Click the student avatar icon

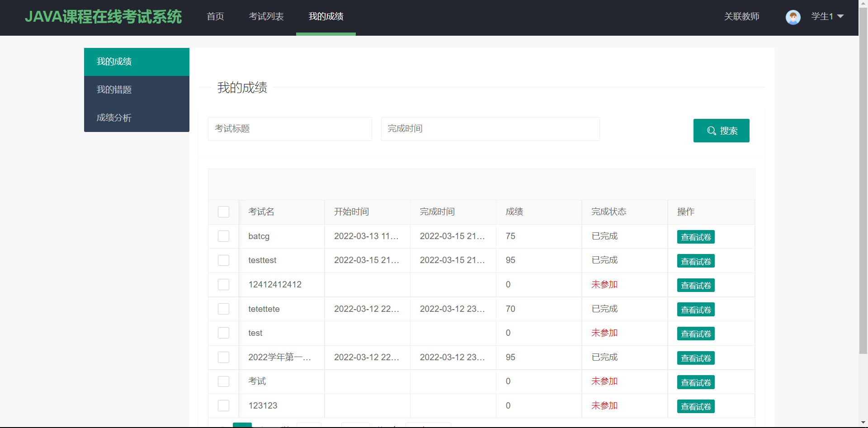pyautogui.click(x=793, y=17)
